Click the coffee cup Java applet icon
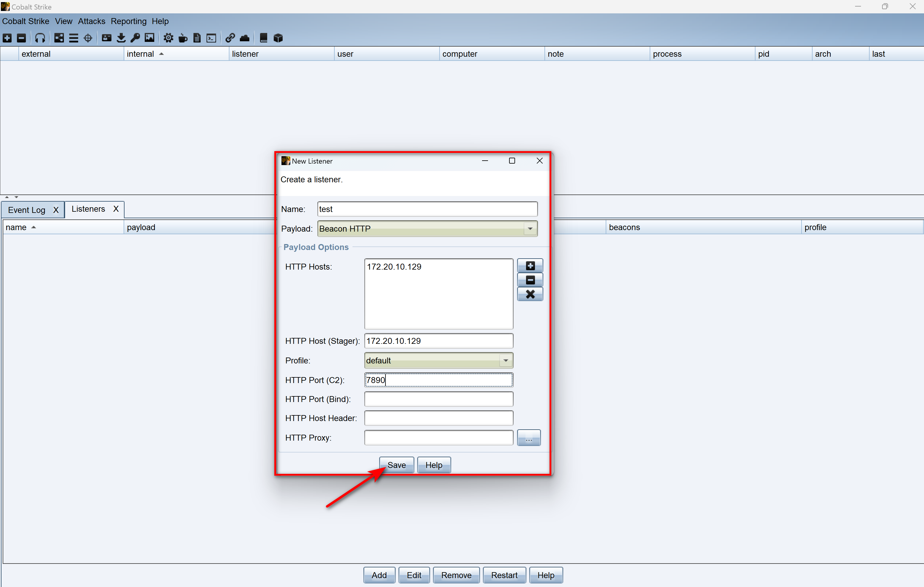The width and height of the screenshot is (924, 587). (x=183, y=38)
